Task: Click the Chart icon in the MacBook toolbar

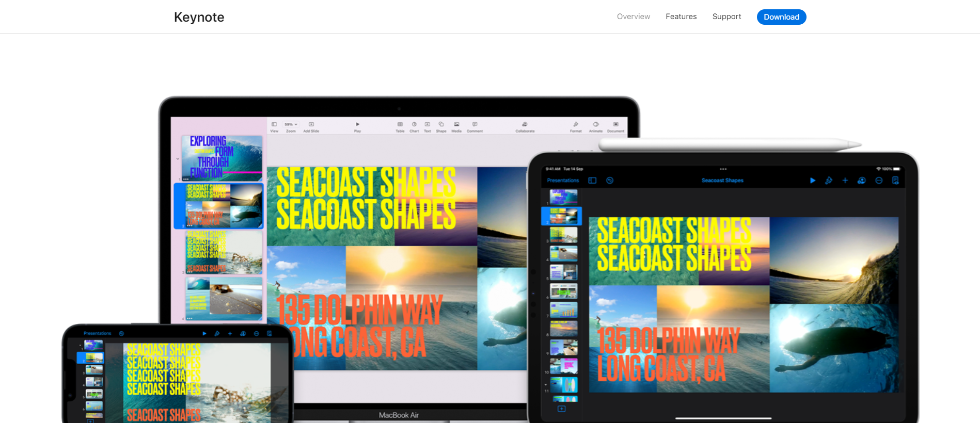Action: coord(414,124)
